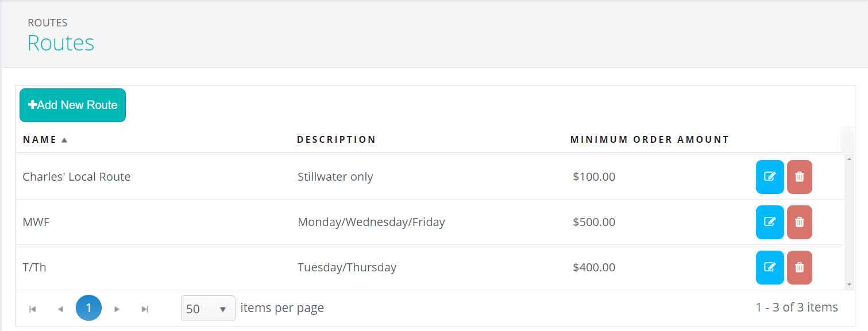Go to next page of routes
868x331 pixels.
coord(117,309)
